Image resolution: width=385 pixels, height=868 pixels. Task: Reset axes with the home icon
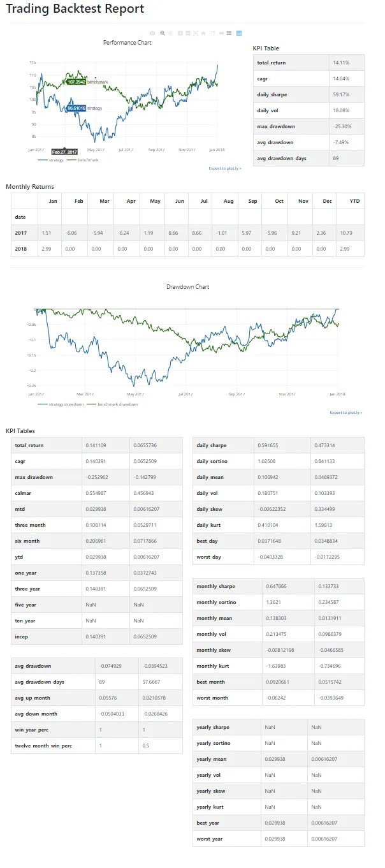tap(203, 33)
